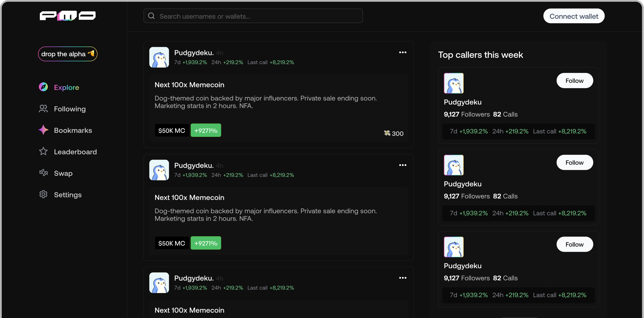Click the first post's +9271% badge
Image resolution: width=644 pixels, height=318 pixels.
[x=206, y=130]
